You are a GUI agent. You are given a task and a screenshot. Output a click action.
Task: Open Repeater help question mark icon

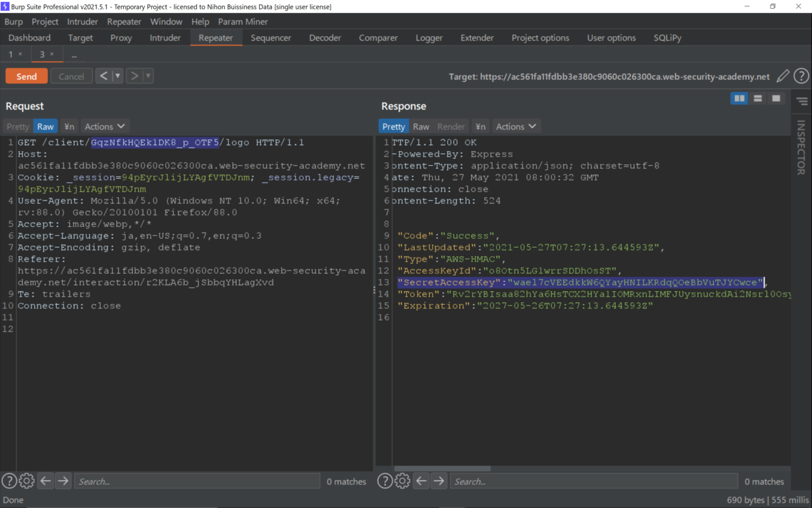click(801, 77)
